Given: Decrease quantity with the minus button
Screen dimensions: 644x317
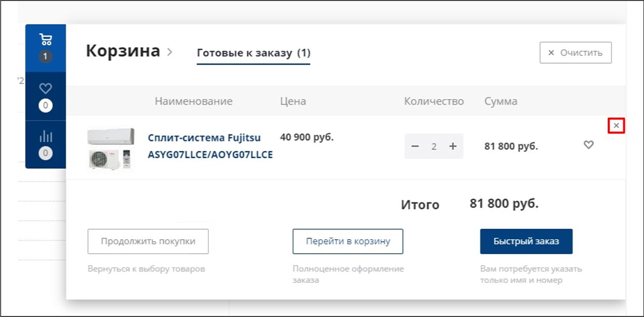Looking at the screenshot, I should pyautogui.click(x=415, y=146).
